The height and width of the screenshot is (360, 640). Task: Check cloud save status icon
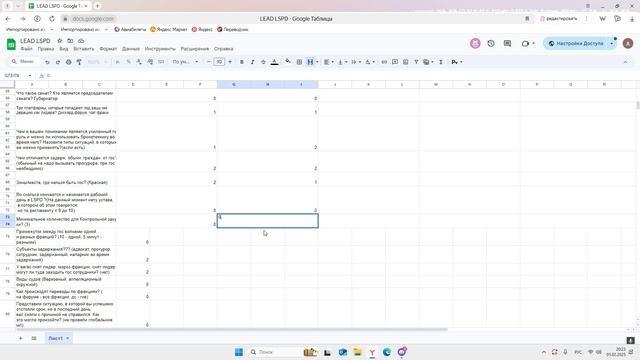81,41
